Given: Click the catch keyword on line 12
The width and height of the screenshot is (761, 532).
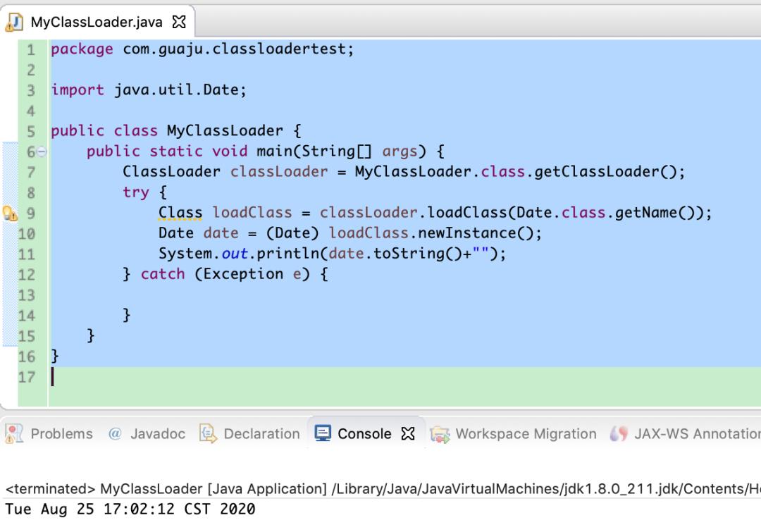Looking at the screenshot, I should pos(163,274).
